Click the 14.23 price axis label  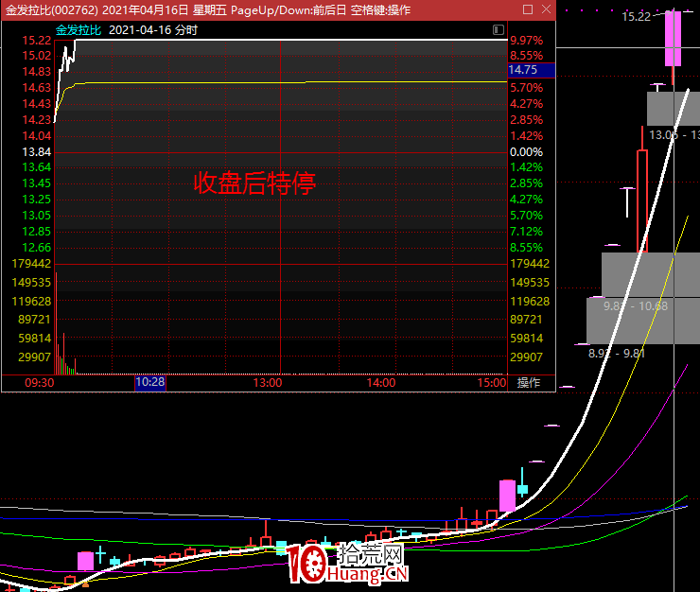click(x=37, y=120)
